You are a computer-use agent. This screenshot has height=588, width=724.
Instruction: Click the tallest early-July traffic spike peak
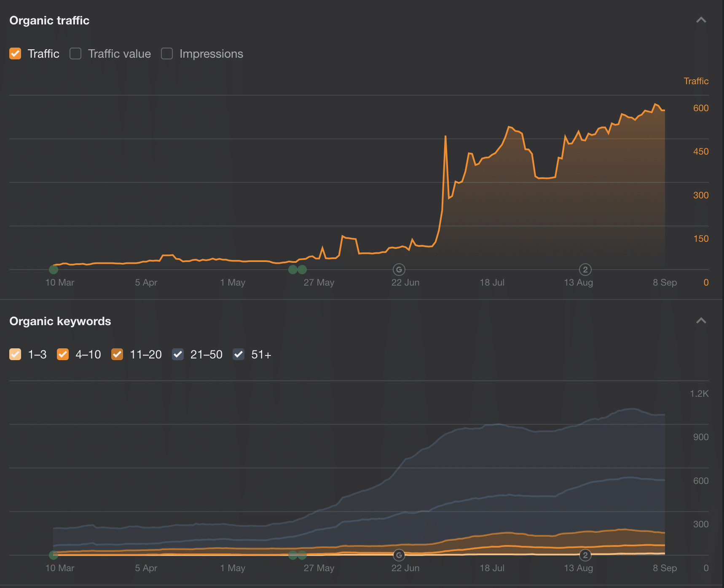(x=445, y=136)
